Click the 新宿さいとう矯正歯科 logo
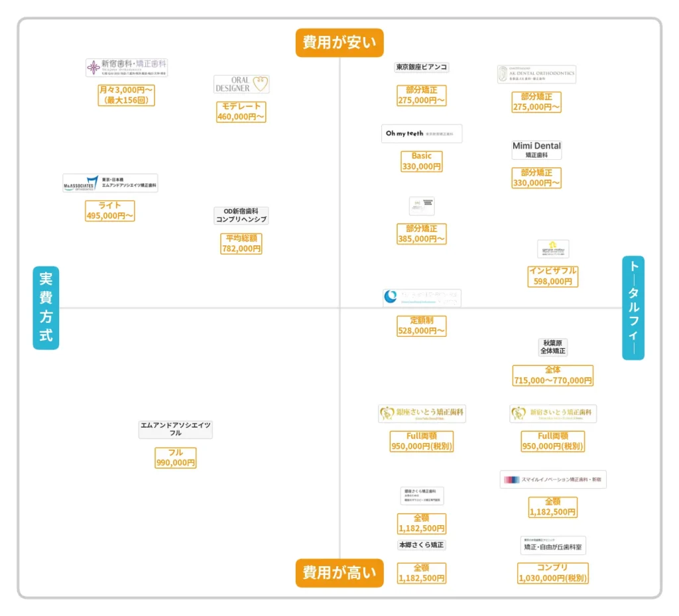The width and height of the screenshot is (679, 616). (553, 414)
